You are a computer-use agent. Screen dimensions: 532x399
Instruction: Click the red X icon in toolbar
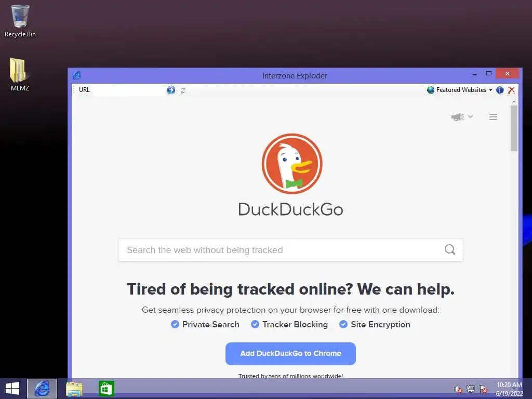(x=511, y=90)
